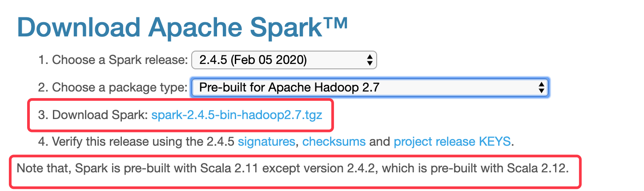Open the signatures link
The height and width of the screenshot is (191, 644).
(x=266, y=142)
